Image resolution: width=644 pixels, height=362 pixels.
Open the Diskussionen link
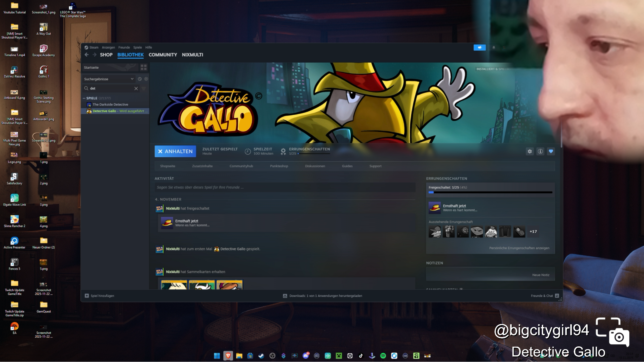pos(315,166)
